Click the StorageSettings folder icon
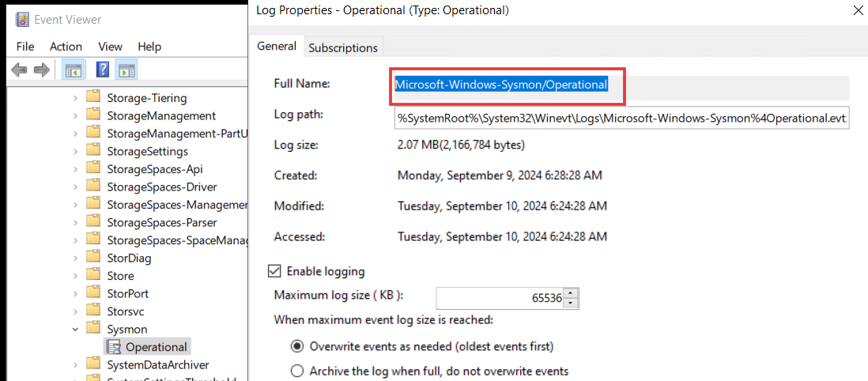Viewport: 868px width, 381px height. point(93,151)
